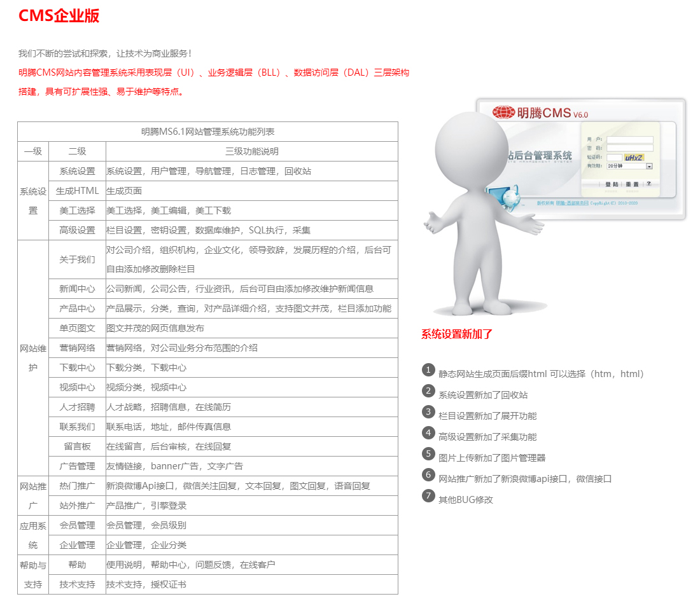
Task: Click the 明腾CMS globe logo icon
Action: (503, 113)
